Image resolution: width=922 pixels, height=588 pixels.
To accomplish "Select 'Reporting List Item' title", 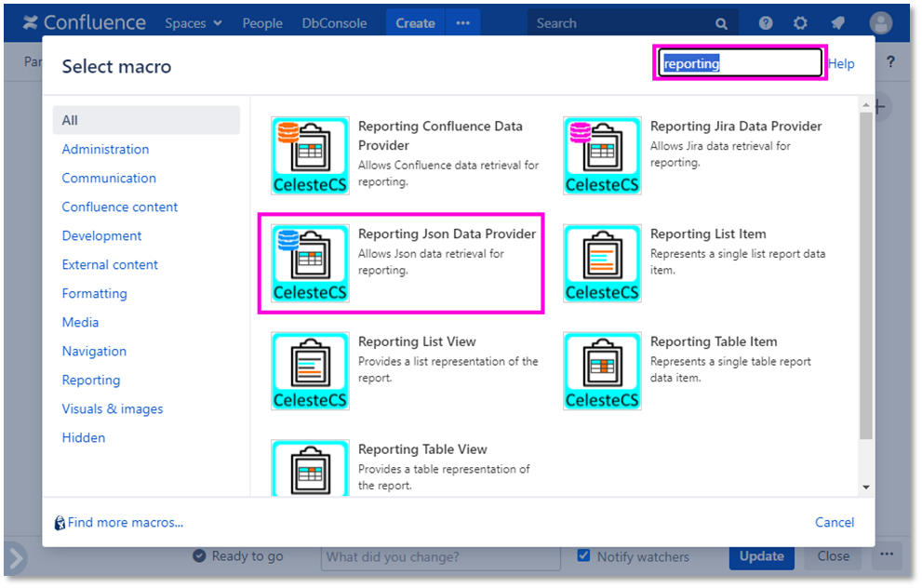I will click(x=708, y=234).
